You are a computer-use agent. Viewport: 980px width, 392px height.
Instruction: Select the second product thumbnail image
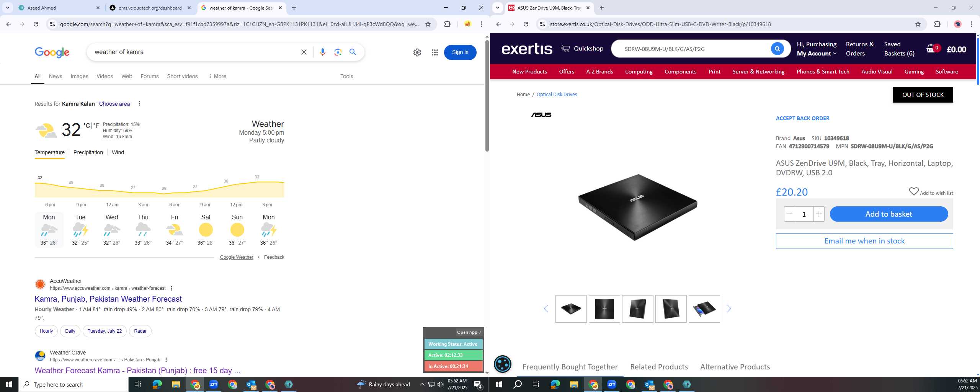[x=604, y=309]
